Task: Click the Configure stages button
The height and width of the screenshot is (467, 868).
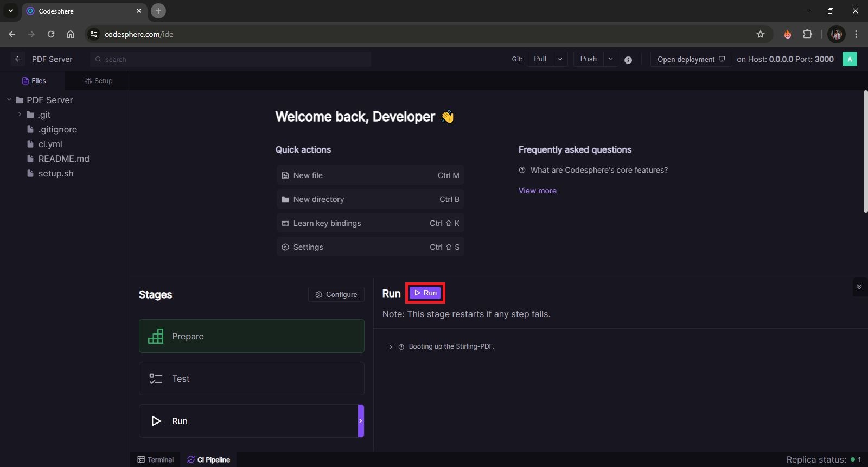Action: [336, 294]
